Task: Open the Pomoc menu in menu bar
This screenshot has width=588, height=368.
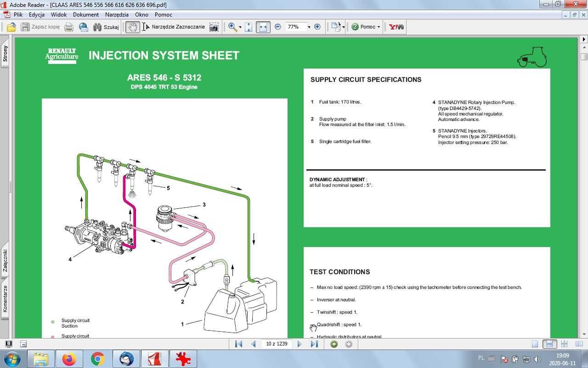Action: point(164,15)
